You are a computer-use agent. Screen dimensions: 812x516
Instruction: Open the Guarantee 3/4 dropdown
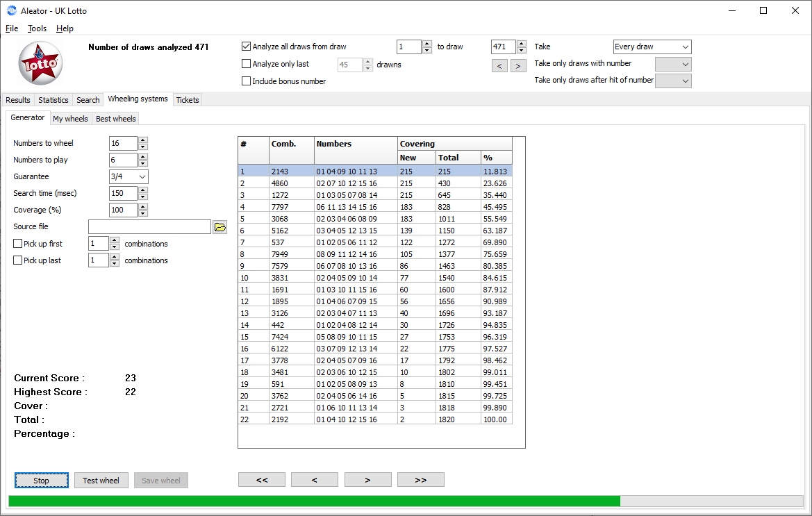[129, 176]
